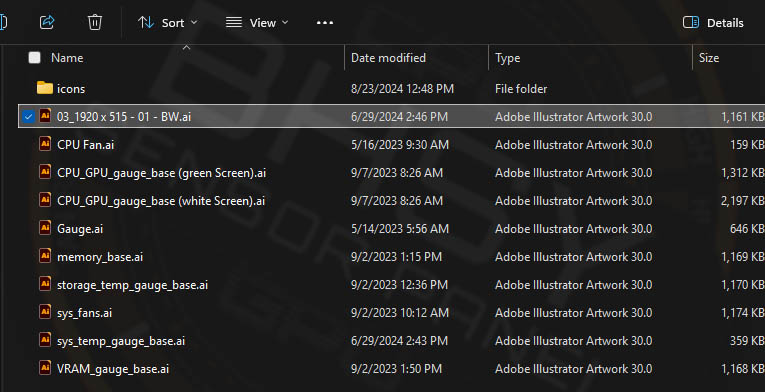Click the date 9/2/2023 10:12 AM
Screen dimensions: 765x392
(x=400, y=313)
